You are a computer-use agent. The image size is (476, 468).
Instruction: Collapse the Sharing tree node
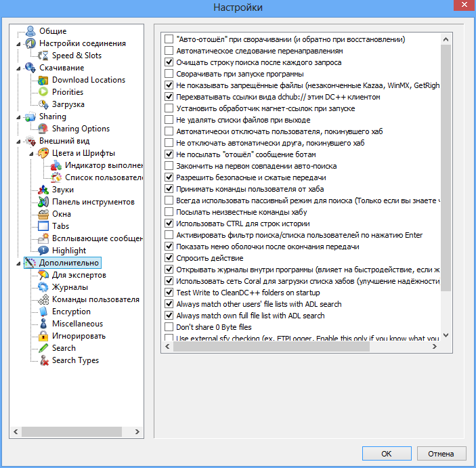[18, 117]
